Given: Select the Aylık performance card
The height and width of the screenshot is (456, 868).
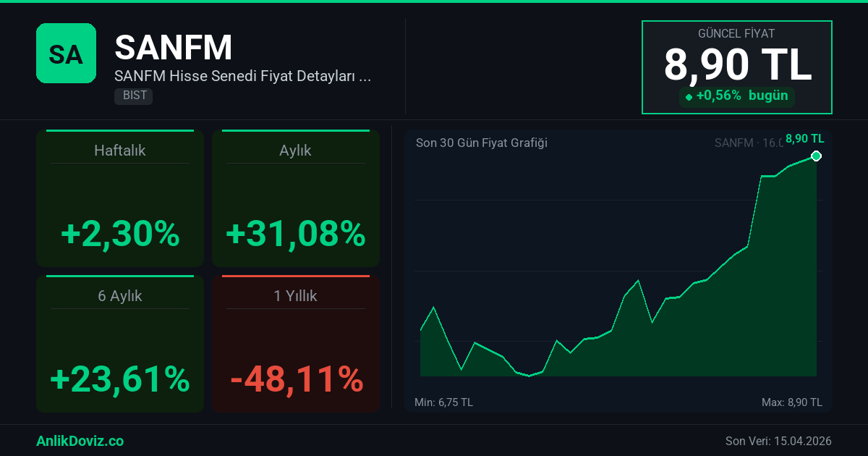Looking at the screenshot, I should pos(295,199).
